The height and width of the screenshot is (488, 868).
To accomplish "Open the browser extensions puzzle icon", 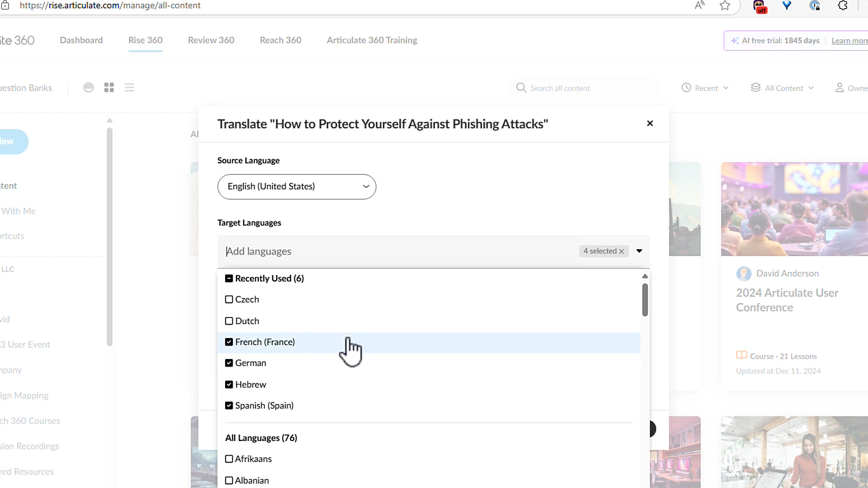I will click(843, 6).
